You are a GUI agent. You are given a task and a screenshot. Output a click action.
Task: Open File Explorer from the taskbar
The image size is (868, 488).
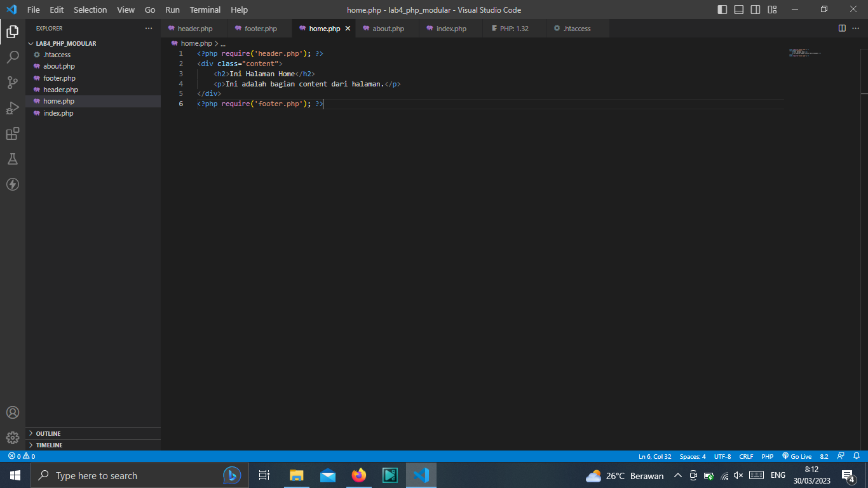(x=297, y=475)
